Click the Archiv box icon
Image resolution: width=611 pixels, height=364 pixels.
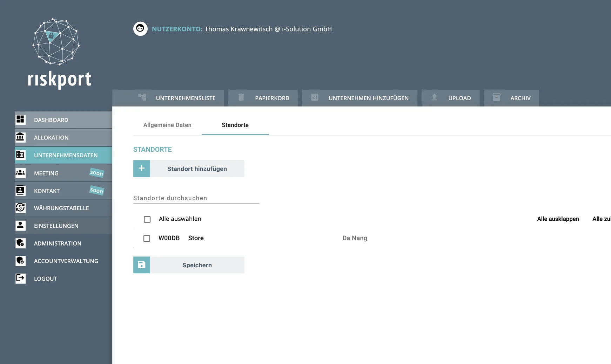[496, 97]
